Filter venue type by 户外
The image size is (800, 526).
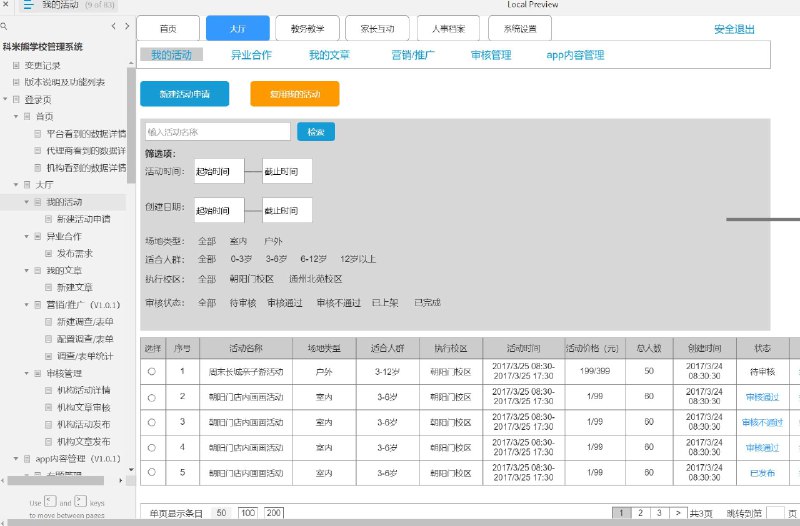coord(273,241)
